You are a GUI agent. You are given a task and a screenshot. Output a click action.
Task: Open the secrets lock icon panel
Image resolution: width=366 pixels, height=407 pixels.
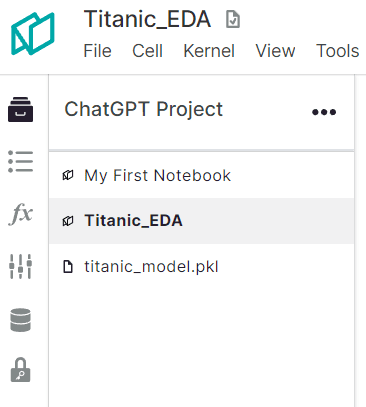tap(20, 370)
